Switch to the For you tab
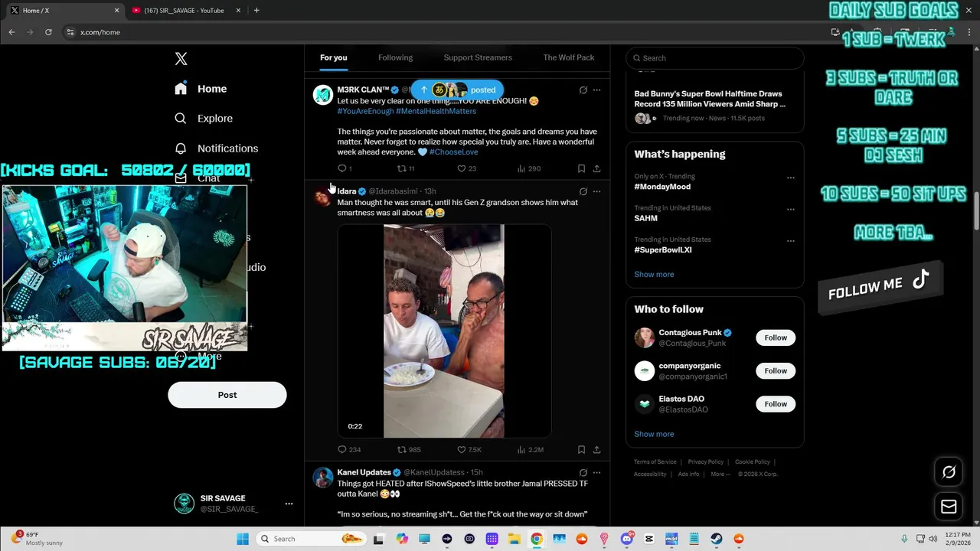This screenshot has height=551, width=980. tap(334, 57)
